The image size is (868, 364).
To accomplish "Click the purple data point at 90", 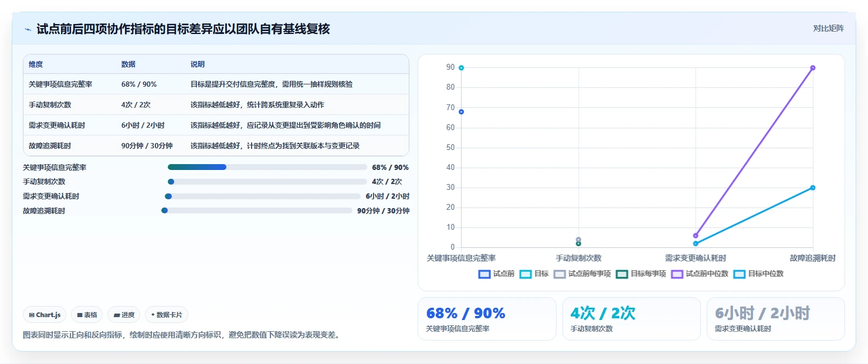I will pos(813,68).
